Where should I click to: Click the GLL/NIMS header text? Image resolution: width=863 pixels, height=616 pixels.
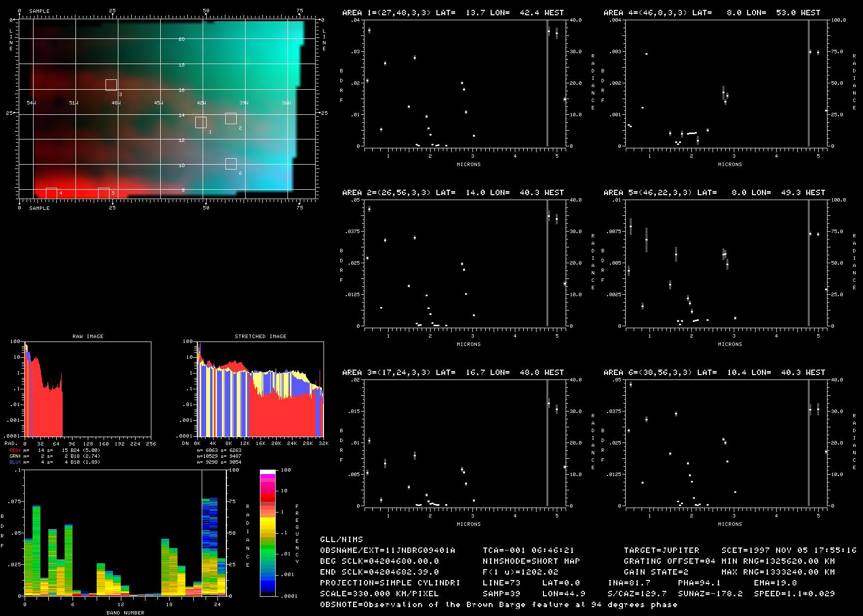coord(341,540)
